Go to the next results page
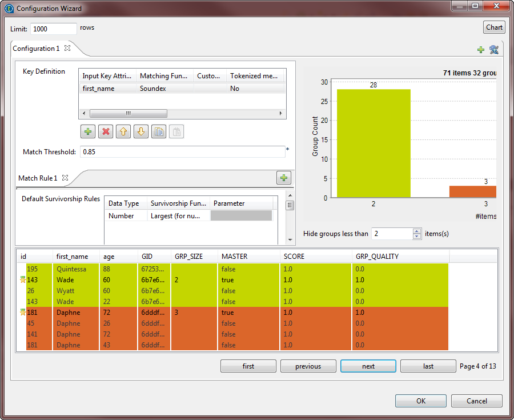The width and height of the screenshot is (514, 420). pyautogui.click(x=368, y=366)
